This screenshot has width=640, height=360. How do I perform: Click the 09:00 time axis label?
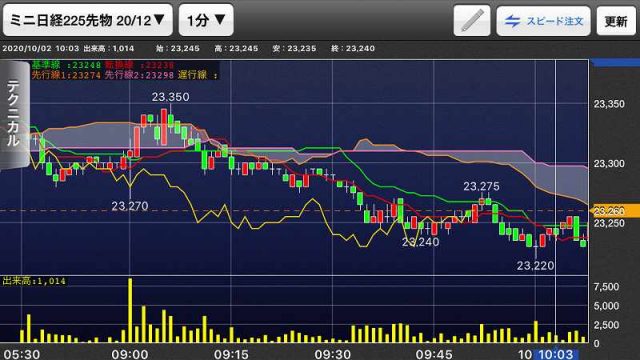click(x=129, y=354)
